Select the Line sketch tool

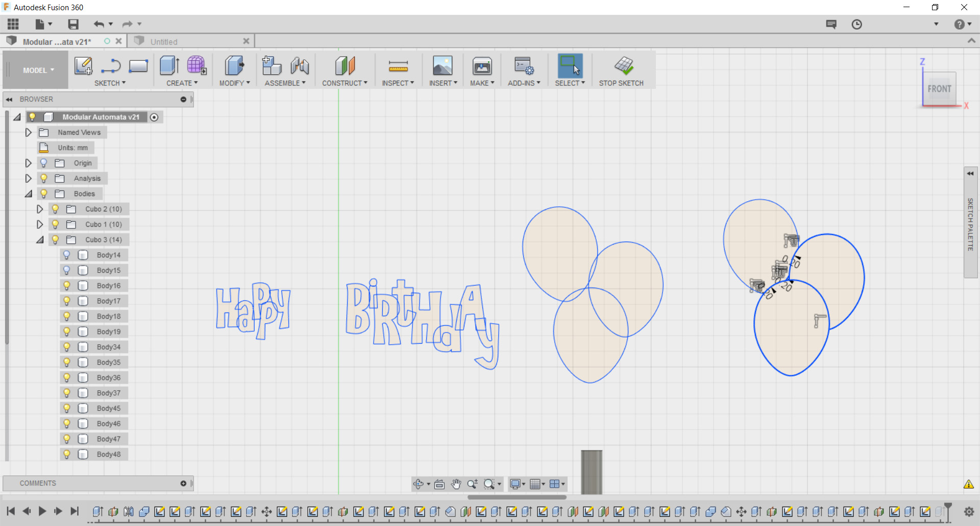(111, 66)
